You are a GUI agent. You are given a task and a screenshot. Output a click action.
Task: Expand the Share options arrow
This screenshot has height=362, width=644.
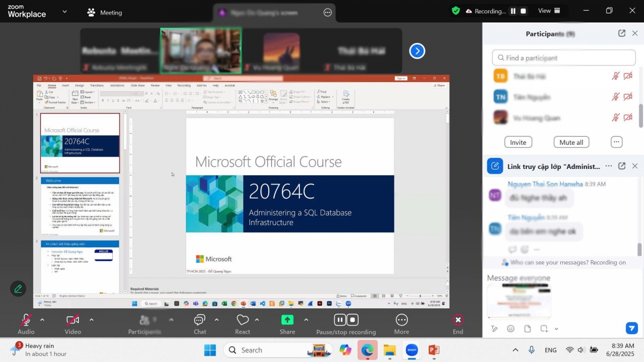[306, 320]
